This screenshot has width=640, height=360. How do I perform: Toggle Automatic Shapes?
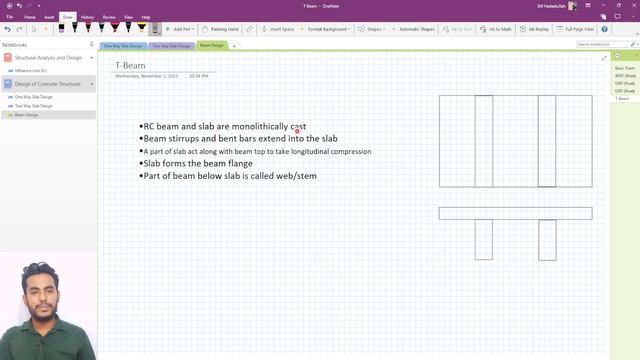click(413, 29)
